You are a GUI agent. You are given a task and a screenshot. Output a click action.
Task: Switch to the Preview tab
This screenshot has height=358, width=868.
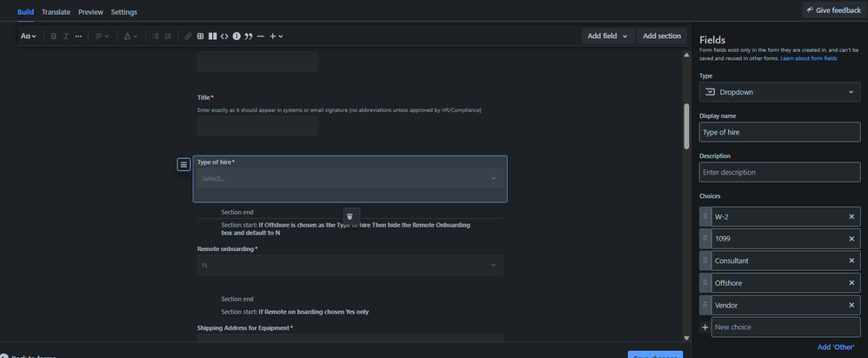pos(90,11)
